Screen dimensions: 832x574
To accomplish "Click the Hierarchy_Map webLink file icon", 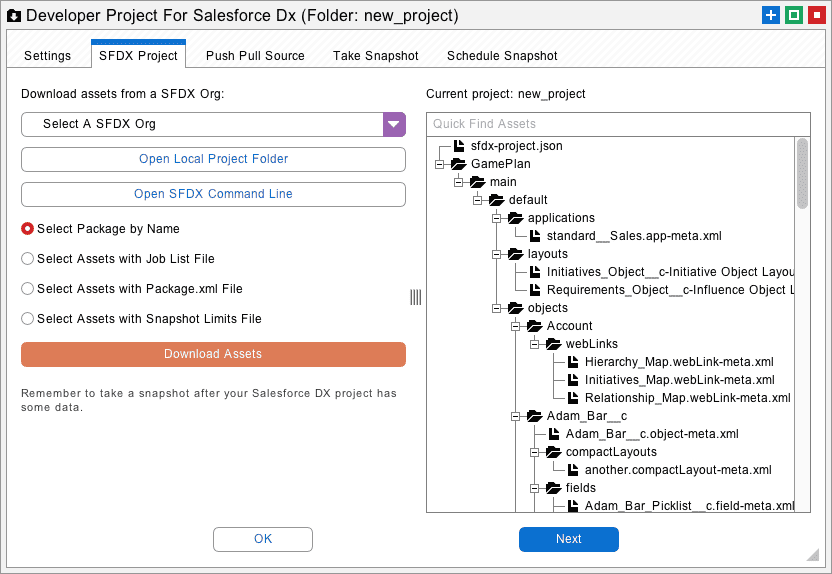I will 573,362.
